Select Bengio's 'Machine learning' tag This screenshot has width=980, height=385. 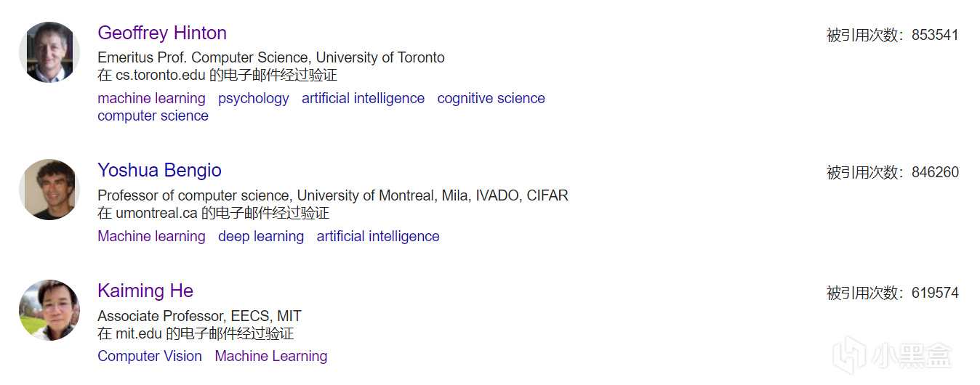(151, 236)
